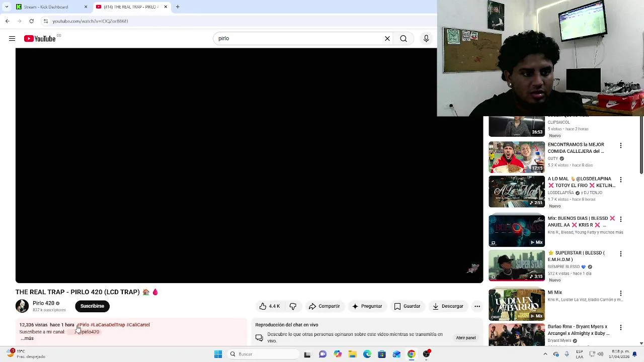Open OBS icon in taskbar
This screenshot has width=644, height=362.
[x=426, y=354]
